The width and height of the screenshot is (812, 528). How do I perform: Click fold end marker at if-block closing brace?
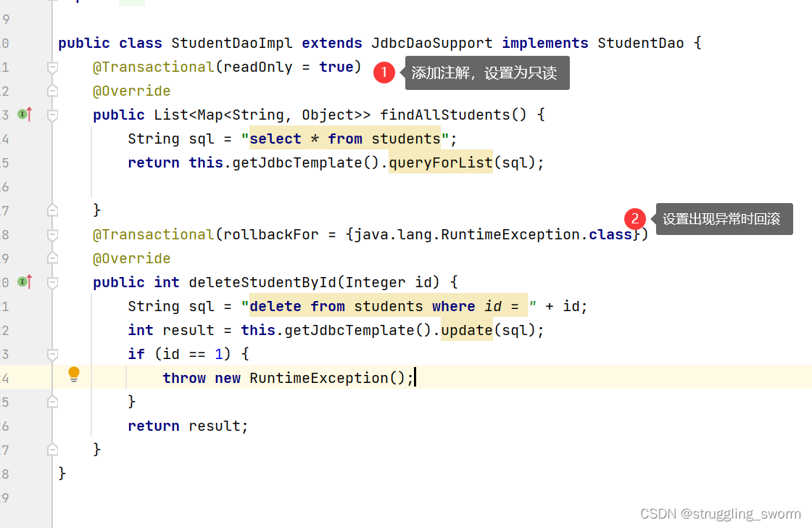click(52, 402)
